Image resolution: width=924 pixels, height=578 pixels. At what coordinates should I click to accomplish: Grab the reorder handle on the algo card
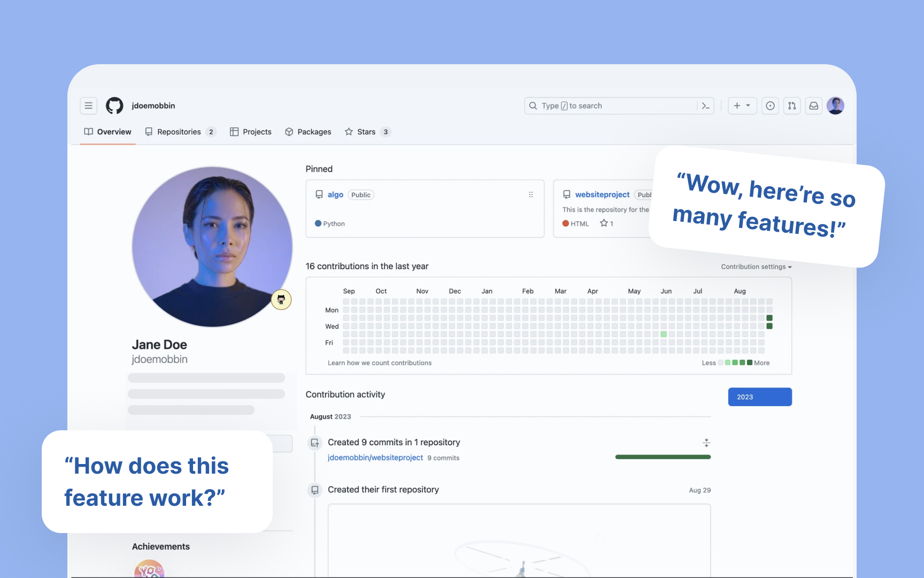tap(530, 194)
